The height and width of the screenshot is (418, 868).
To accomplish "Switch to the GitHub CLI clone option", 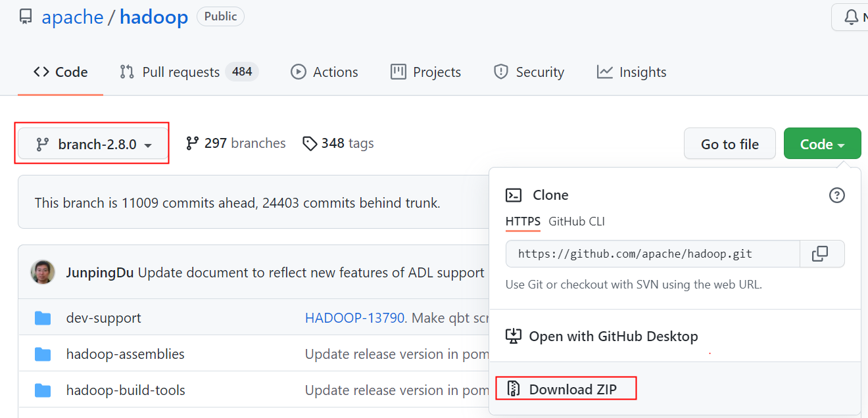I will tap(576, 221).
